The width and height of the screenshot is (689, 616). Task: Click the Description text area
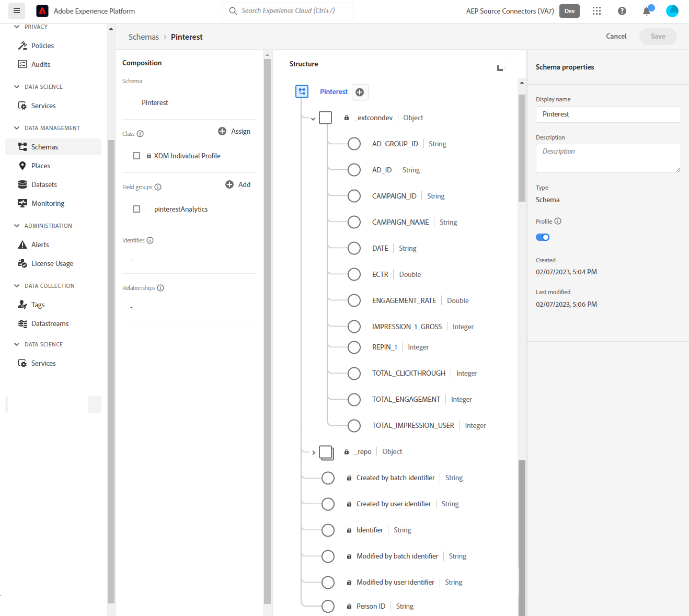[x=608, y=158]
